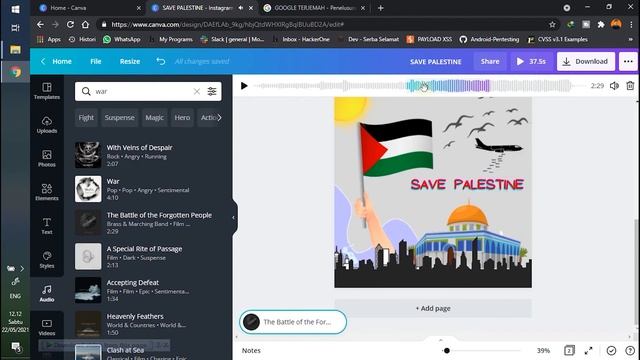Select the Fight audio tag
Viewport: 640px width, 360px height.
(86, 118)
